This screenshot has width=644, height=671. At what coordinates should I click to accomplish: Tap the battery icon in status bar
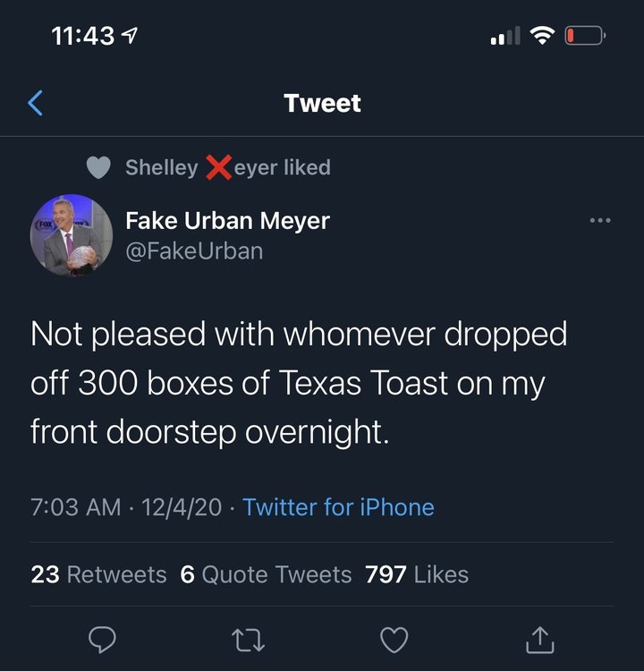pyautogui.click(x=585, y=37)
